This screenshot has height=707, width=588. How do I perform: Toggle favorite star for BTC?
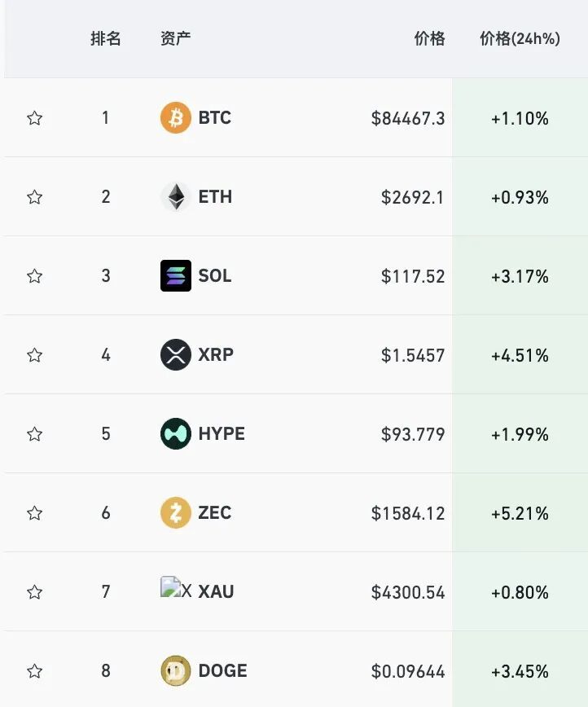tap(35, 118)
